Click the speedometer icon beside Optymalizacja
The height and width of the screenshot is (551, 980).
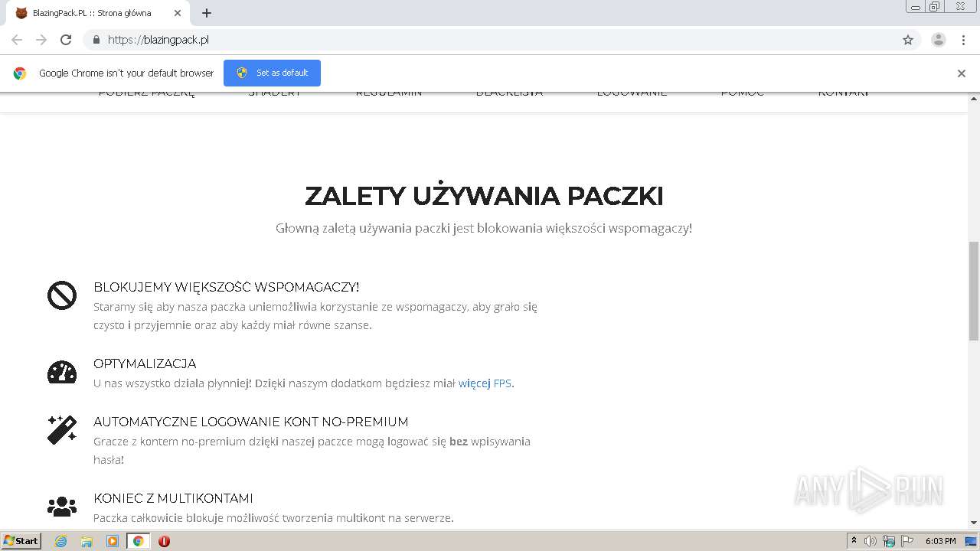pos(62,372)
